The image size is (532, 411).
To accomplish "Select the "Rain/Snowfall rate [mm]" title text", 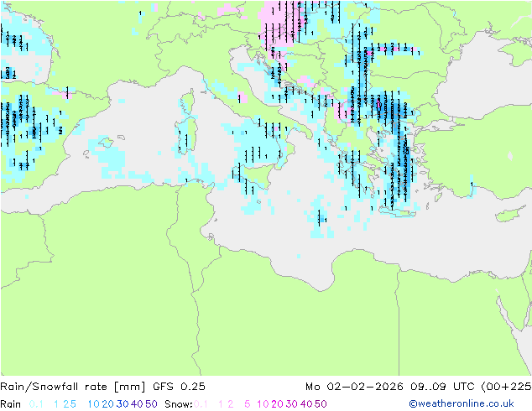I will 73,387.
